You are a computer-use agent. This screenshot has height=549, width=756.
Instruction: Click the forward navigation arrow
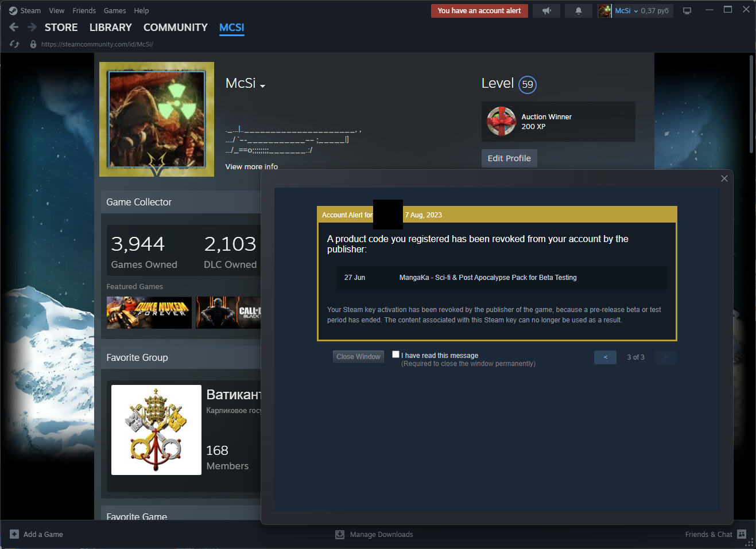(x=32, y=27)
